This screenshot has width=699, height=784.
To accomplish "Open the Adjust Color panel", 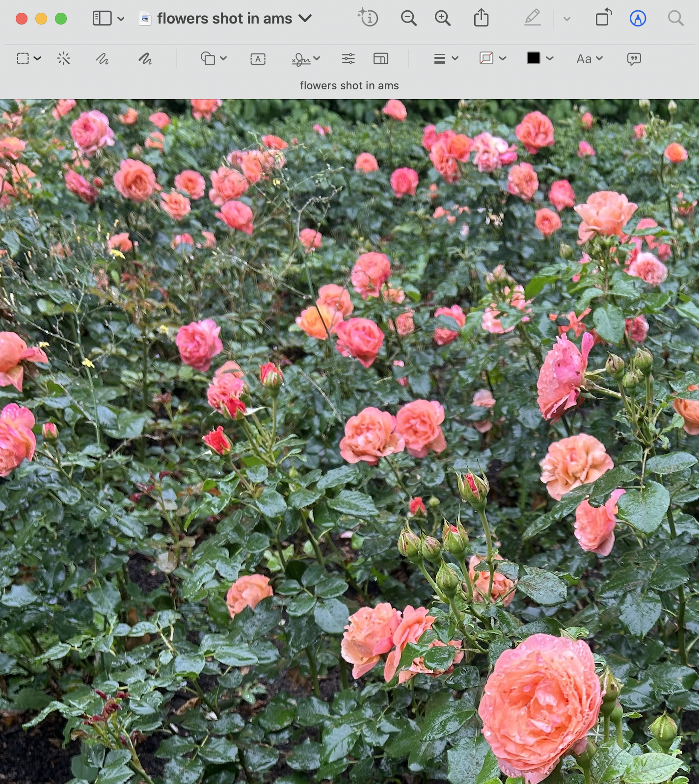I will [348, 59].
